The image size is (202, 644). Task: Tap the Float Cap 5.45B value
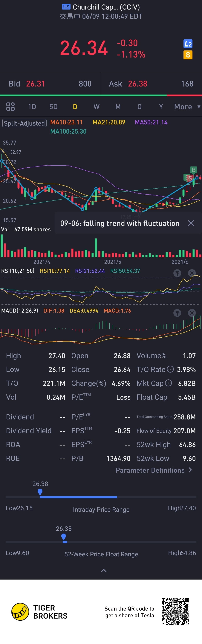click(x=187, y=397)
